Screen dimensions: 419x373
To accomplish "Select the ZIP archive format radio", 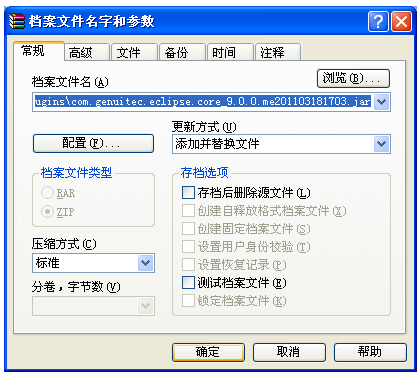I will 47,212.
